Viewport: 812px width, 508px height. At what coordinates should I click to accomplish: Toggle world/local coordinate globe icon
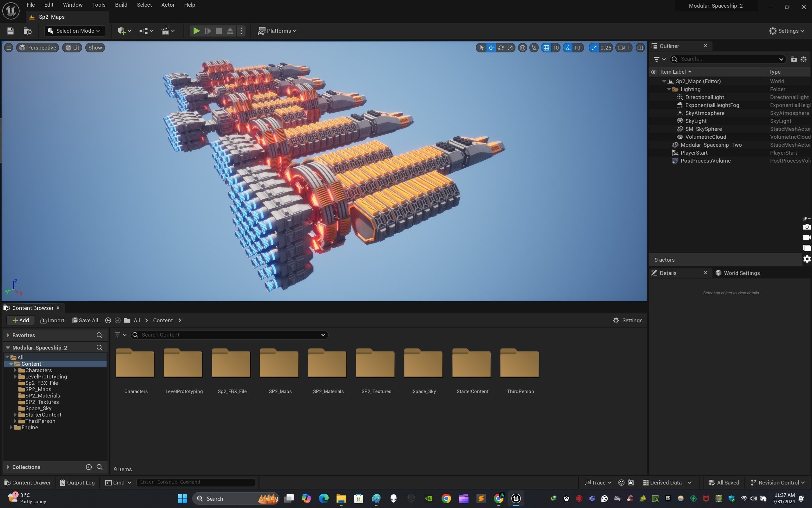[x=522, y=48]
